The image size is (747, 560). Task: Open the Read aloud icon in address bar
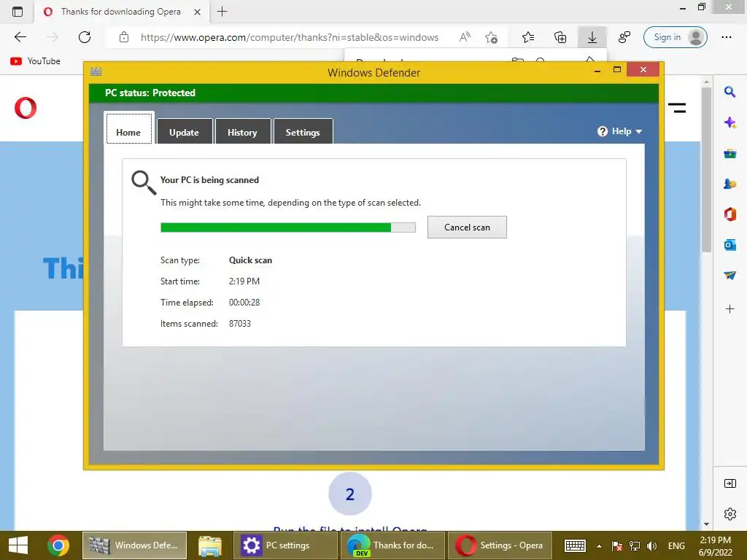465,37
